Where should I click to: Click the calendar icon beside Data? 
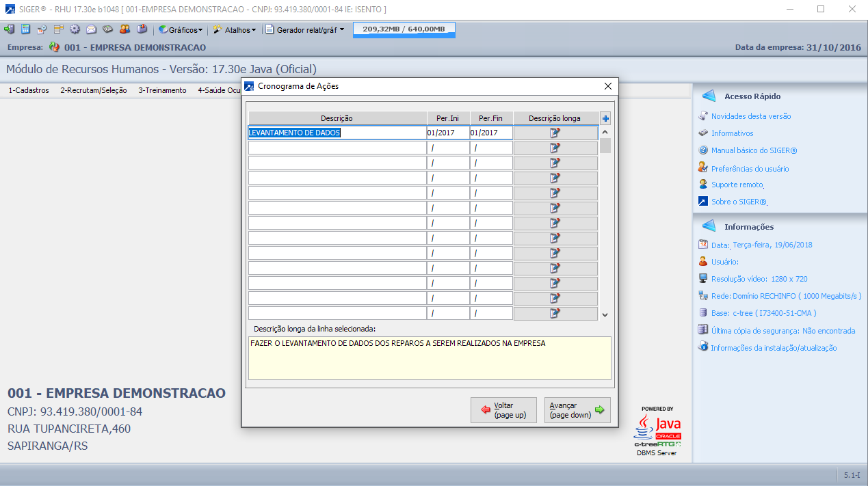tap(702, 244)
